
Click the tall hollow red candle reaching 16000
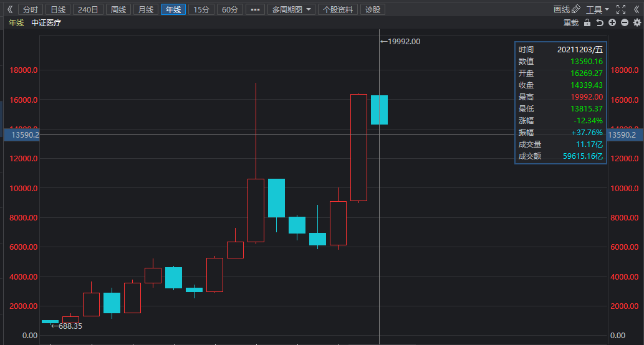pos(358,148)
